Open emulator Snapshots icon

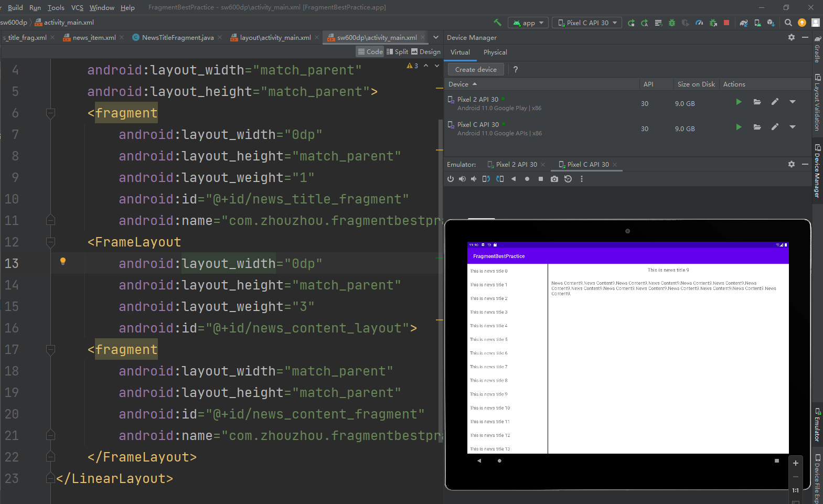click(x=568, y=179)
